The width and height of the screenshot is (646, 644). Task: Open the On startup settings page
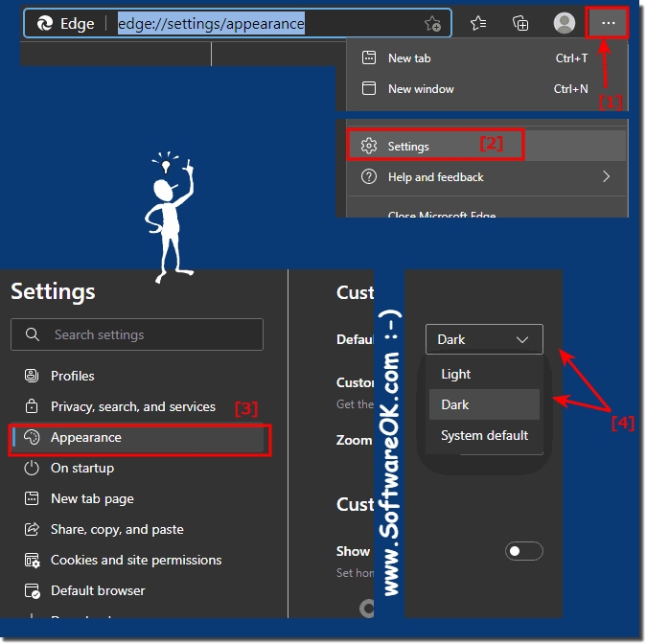click(x=138, y=468)
